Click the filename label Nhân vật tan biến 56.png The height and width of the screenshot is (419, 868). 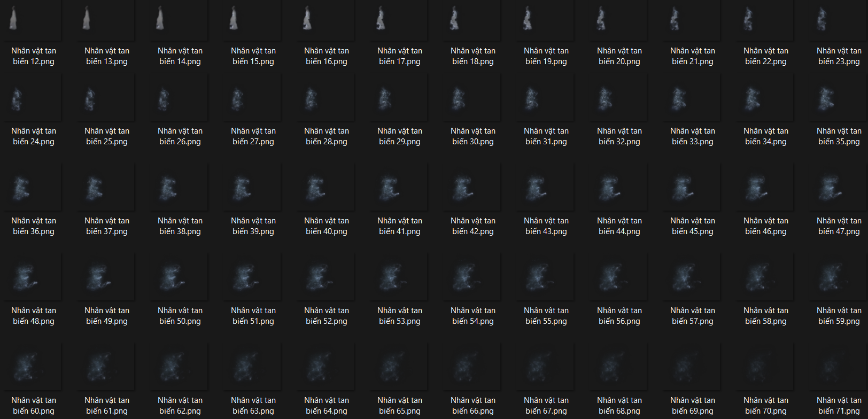pyautogui.click(x=619, y=316)
